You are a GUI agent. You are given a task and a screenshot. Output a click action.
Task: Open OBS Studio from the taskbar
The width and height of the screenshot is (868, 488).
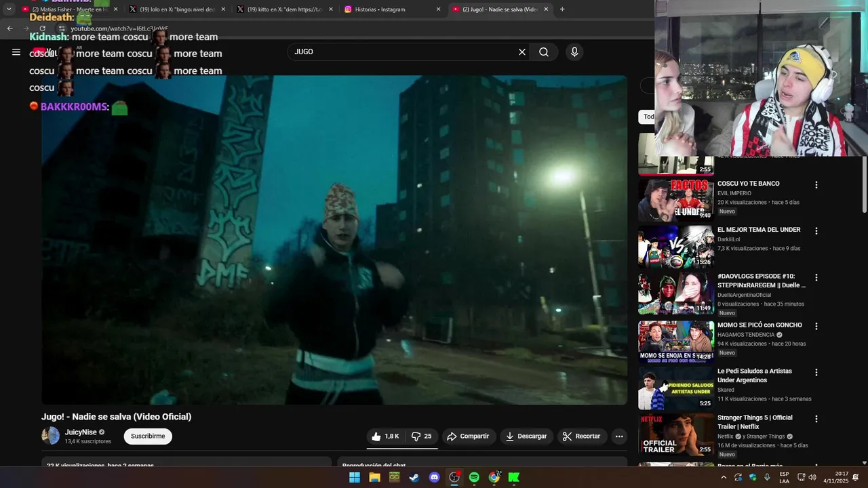(454, 477)
